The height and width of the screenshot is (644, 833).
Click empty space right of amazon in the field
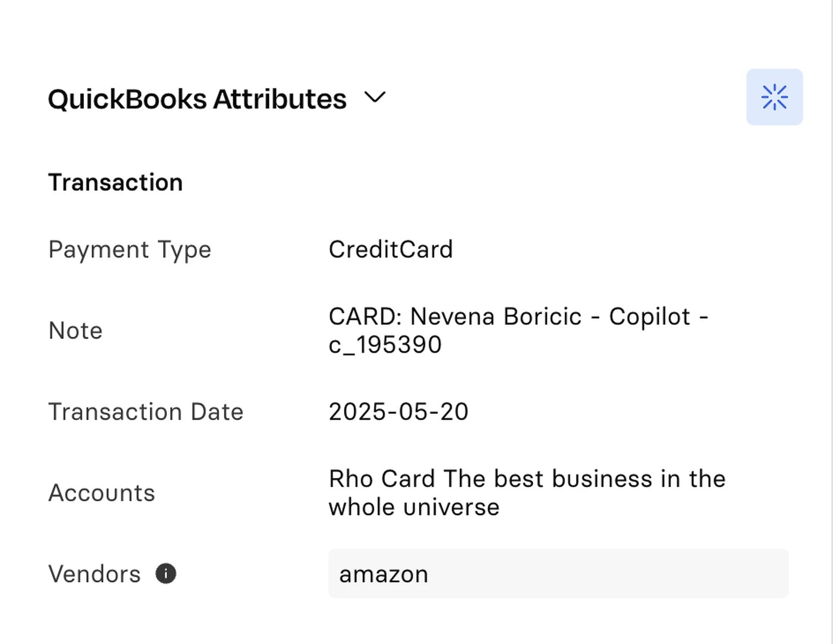[607, 574]
